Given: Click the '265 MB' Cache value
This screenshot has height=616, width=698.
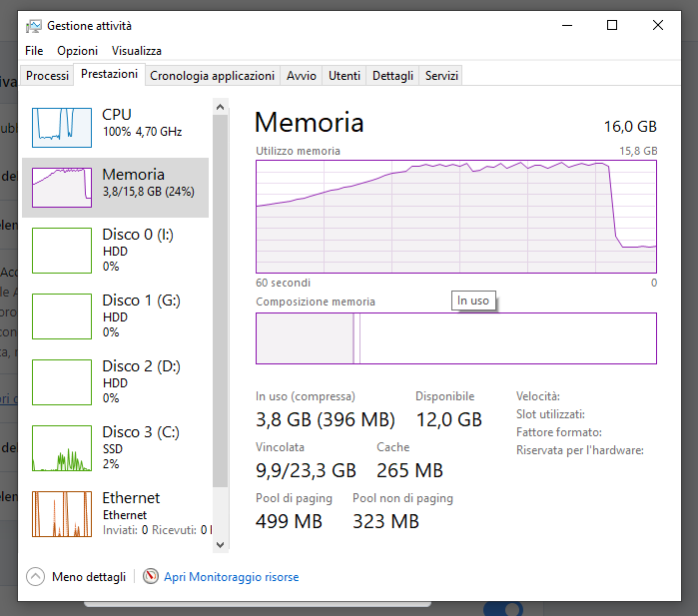Looking at the screenshot, I should coord(409,470).
